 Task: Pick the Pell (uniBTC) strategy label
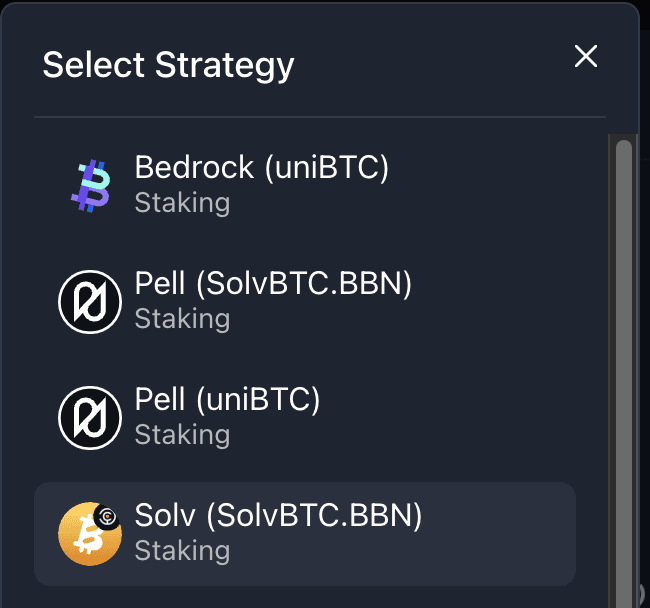tap(227, 400)
